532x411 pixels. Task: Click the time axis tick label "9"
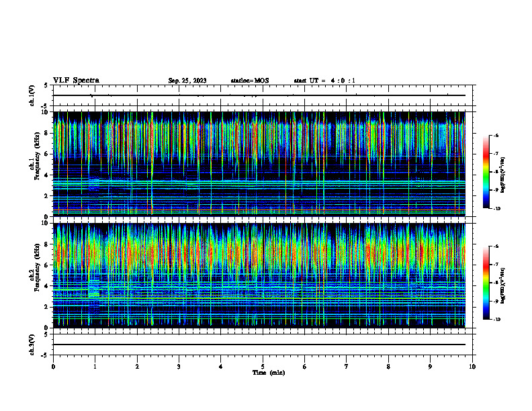coord(430,367)
